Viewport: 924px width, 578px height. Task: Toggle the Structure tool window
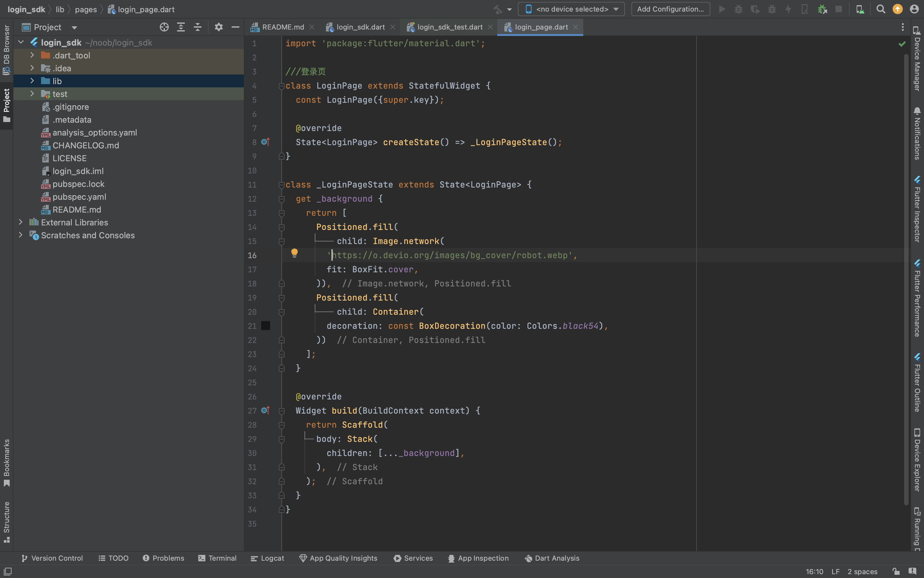[x=6, y=522]
